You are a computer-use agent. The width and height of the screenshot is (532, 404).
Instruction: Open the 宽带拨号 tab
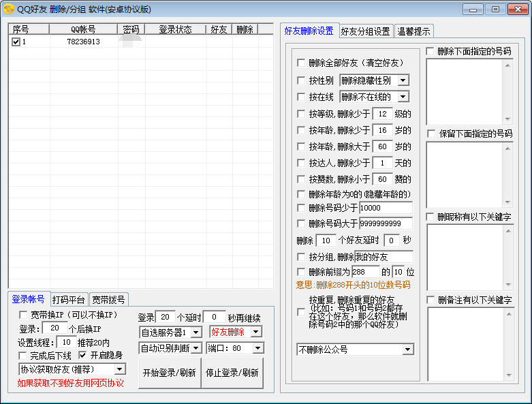(108, 300)
